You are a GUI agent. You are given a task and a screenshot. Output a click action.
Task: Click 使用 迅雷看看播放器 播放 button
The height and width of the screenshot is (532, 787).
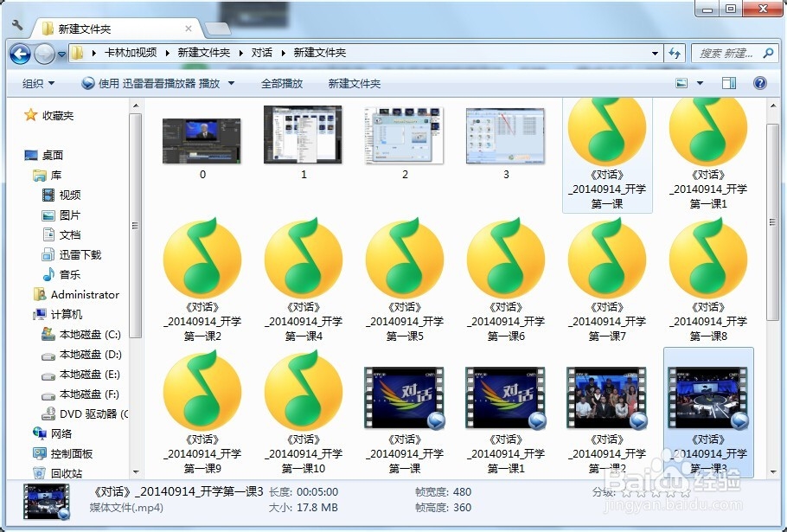coord(150,83)
